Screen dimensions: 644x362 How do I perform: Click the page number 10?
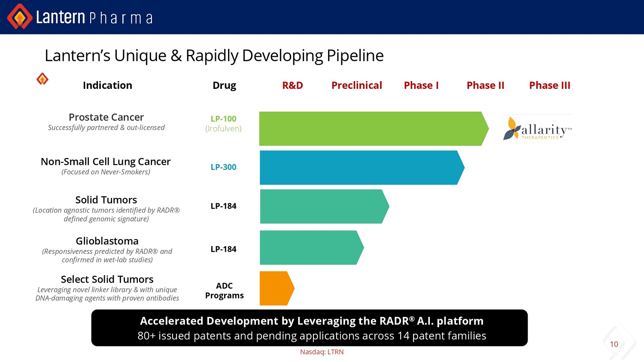[x=614, y=344]
